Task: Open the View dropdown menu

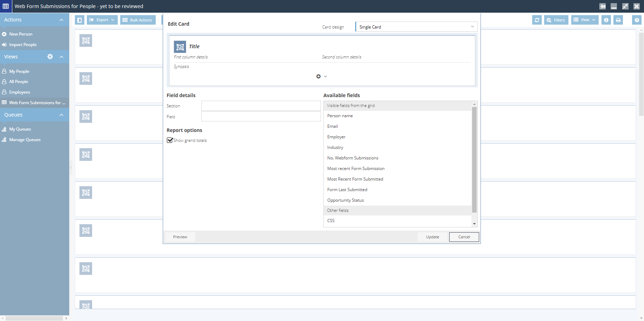Action: pos(585,20)
